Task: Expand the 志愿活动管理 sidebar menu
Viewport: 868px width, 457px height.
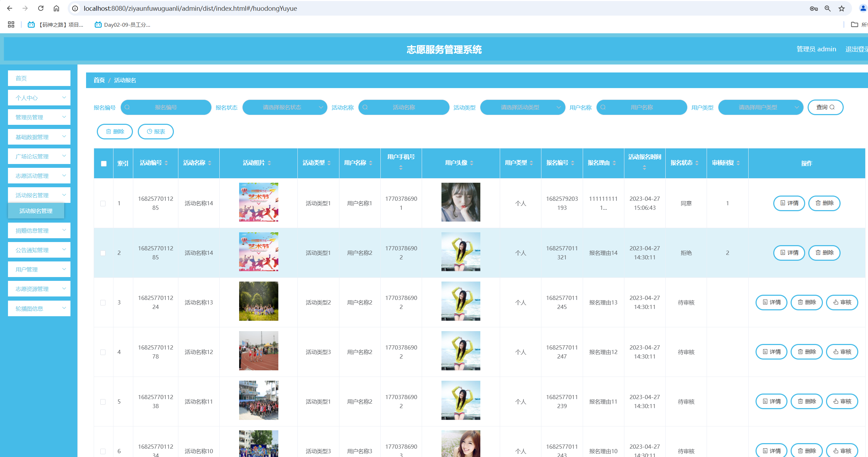Action: pyautogui.click(x=39, y=176)
